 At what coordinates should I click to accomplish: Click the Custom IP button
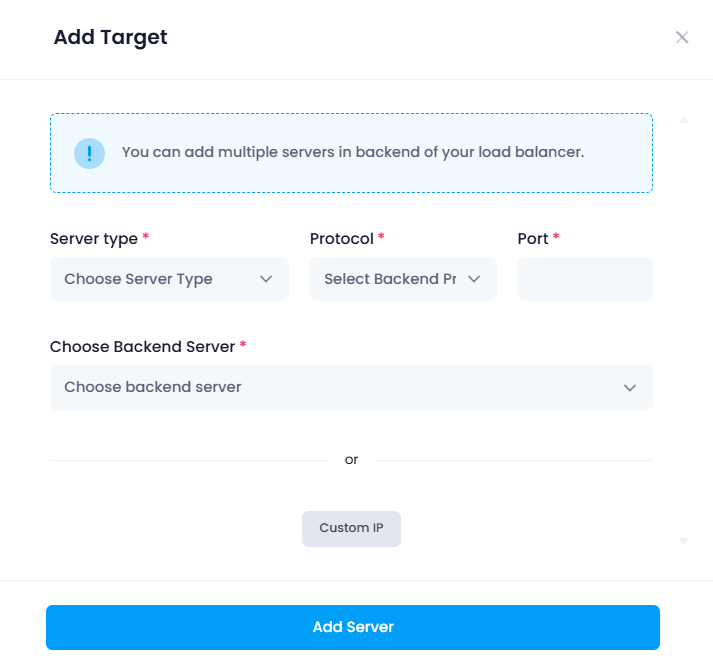click(x=351, y=529)
